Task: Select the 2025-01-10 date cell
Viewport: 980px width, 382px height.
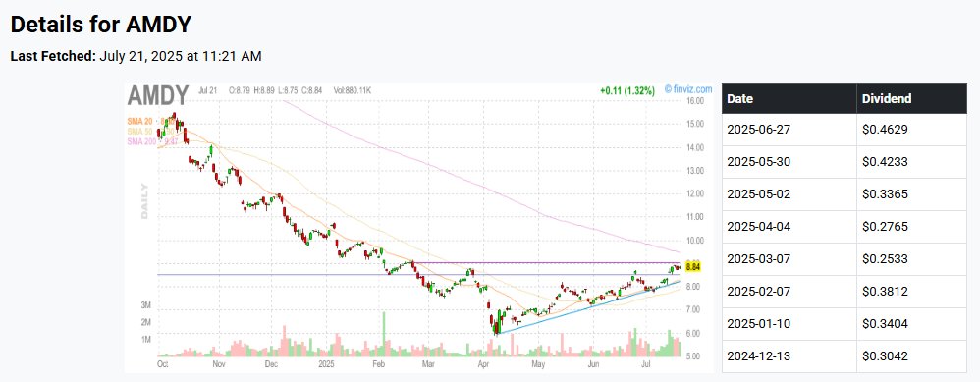Action: [789, 324]
